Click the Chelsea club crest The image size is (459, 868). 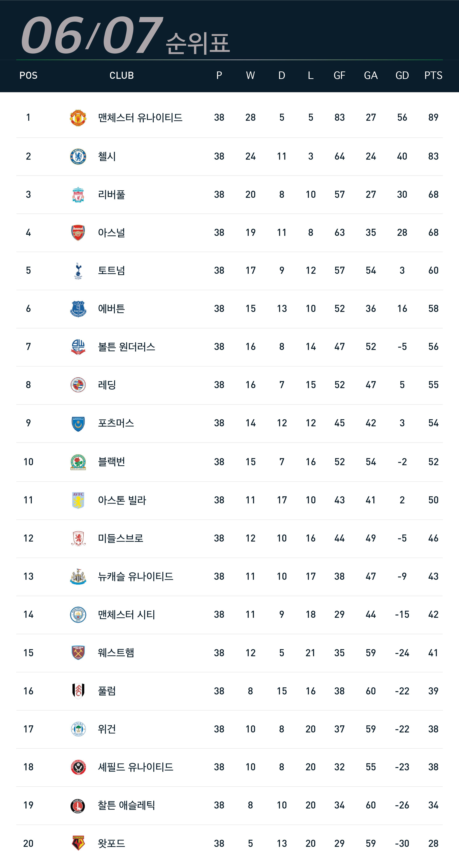click(78, 156)
